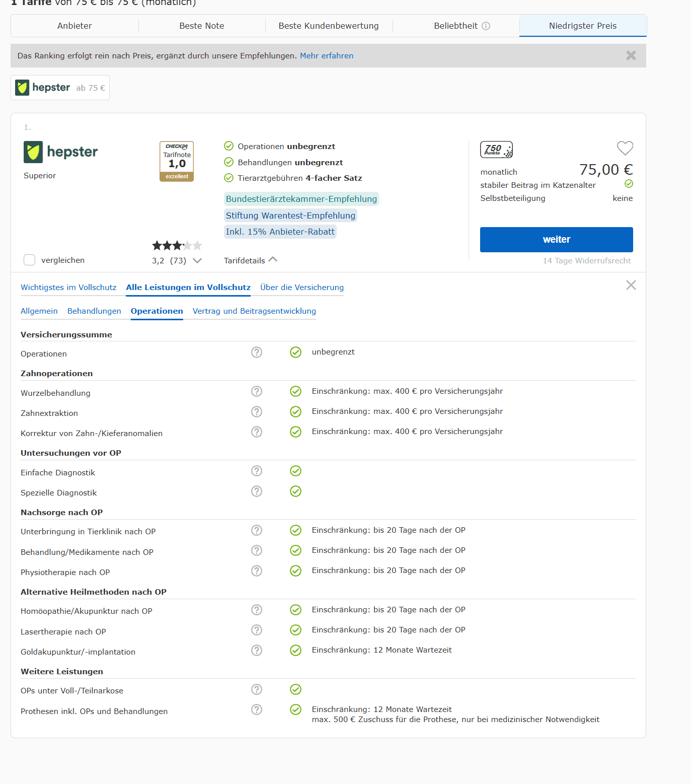This screenshot has width=691, height=784.
Task: Open help icon for Operationen row
Action: [257, 352]
